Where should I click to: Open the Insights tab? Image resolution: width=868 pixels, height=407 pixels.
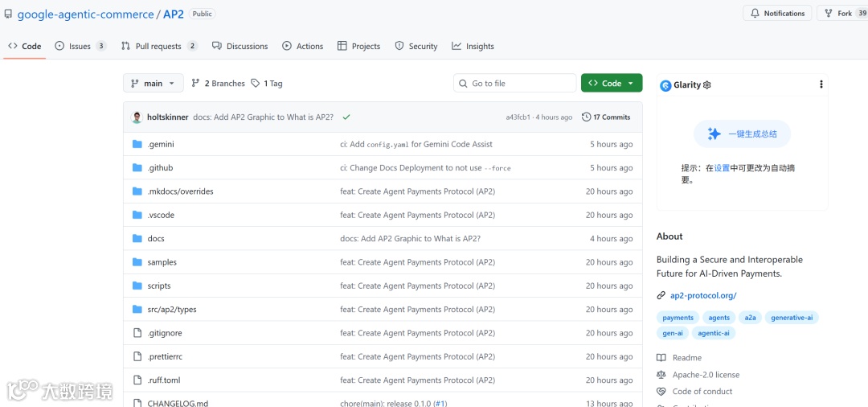click(473, 46)
